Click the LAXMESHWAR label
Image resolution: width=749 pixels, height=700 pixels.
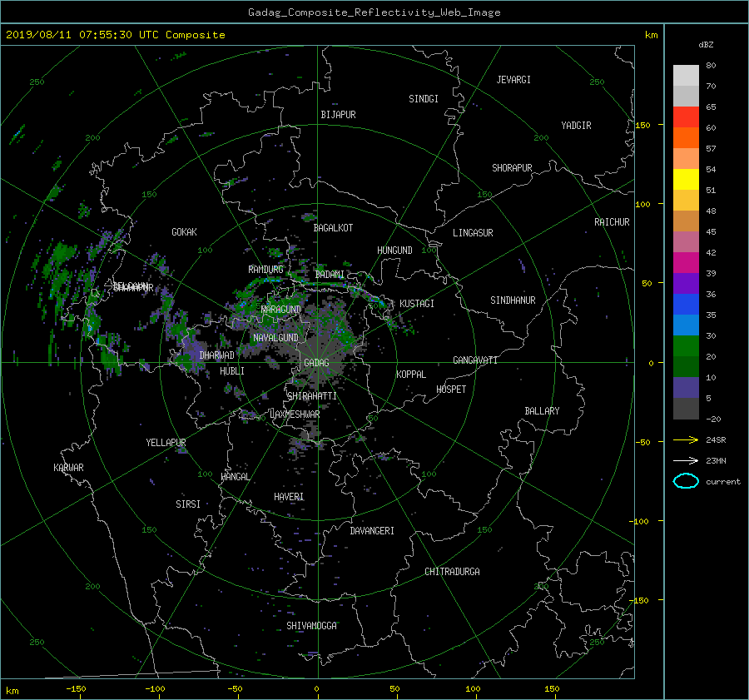click(295, 415)
